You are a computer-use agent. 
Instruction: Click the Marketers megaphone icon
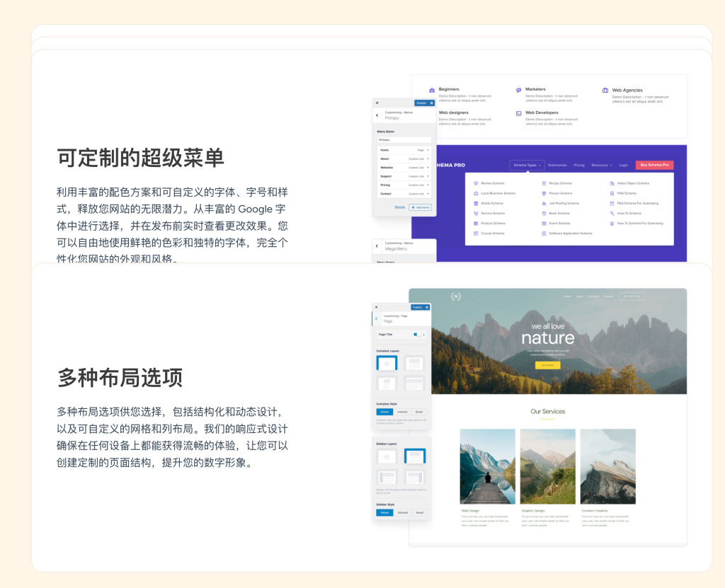pos(518,90)
